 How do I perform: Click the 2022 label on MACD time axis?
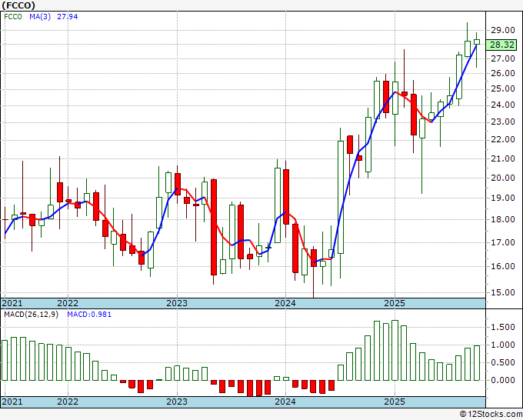68,402
